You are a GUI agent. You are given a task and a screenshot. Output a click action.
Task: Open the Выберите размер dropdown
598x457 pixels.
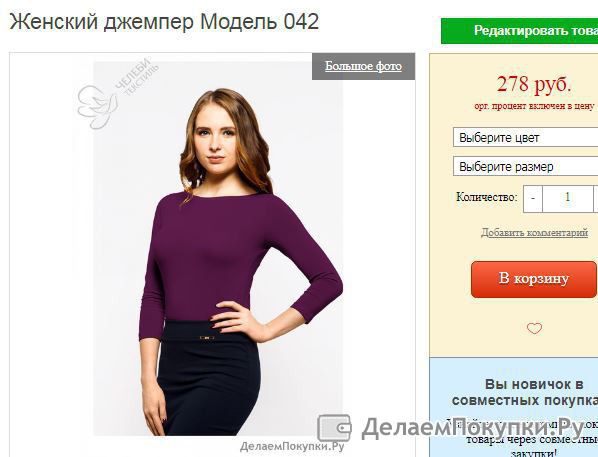[x=526, y=166]
